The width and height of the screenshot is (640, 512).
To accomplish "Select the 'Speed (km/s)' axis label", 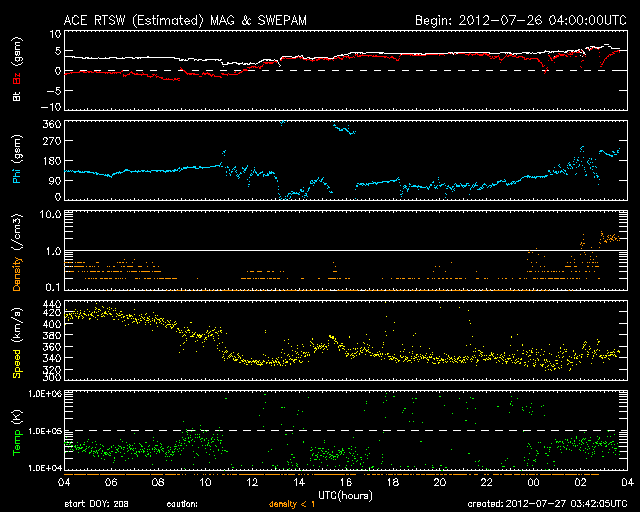I will (x=17, y=343).
